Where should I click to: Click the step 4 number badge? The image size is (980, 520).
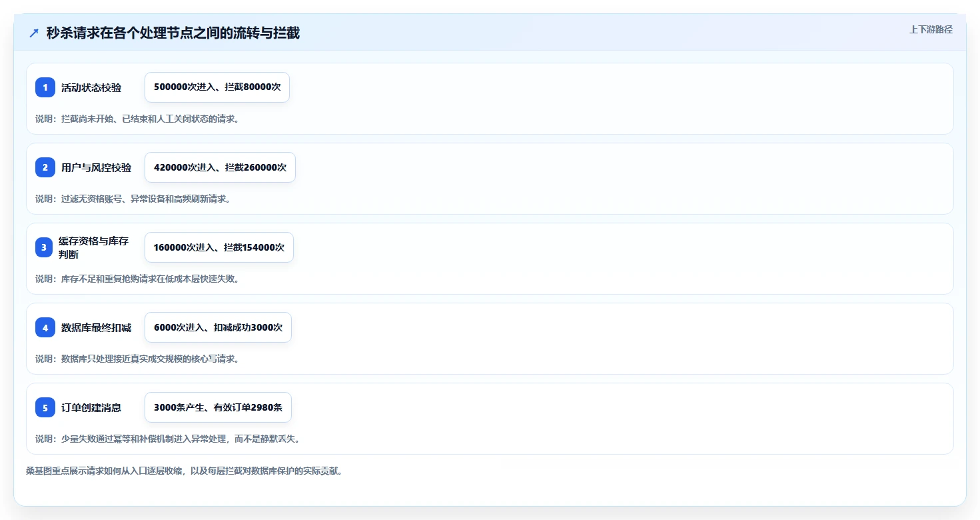tap(45, 327)
